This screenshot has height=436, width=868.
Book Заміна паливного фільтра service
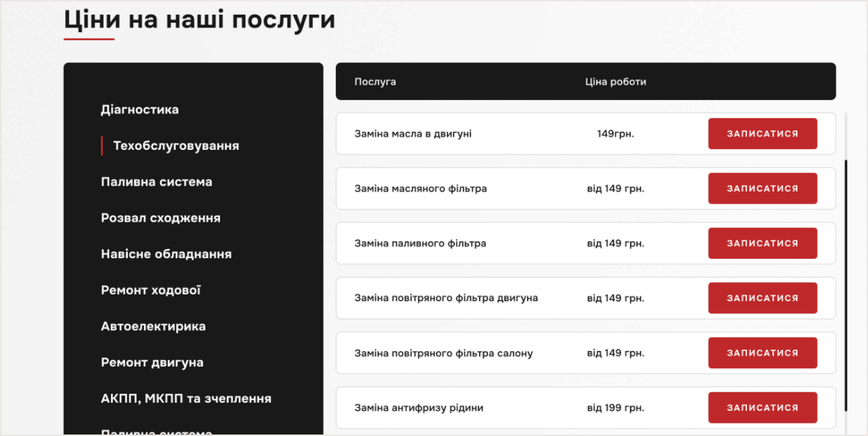click(762, 243)
